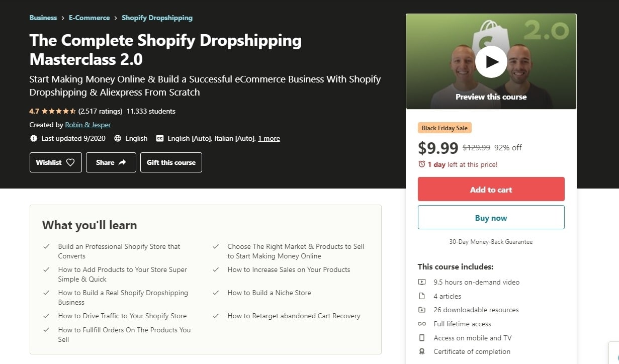Screen dimensions: 619x364
Task: Click the star rating display
Action: [58, 111]
